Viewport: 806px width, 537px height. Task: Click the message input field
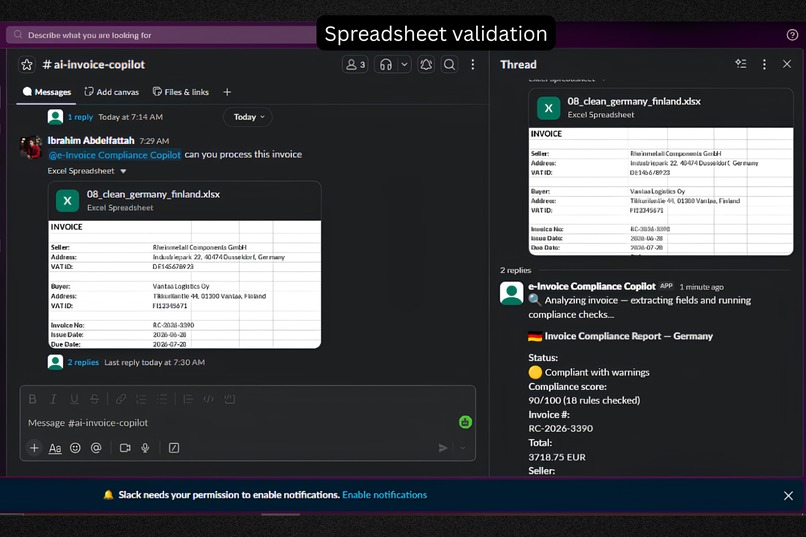[x=236, y=423]
